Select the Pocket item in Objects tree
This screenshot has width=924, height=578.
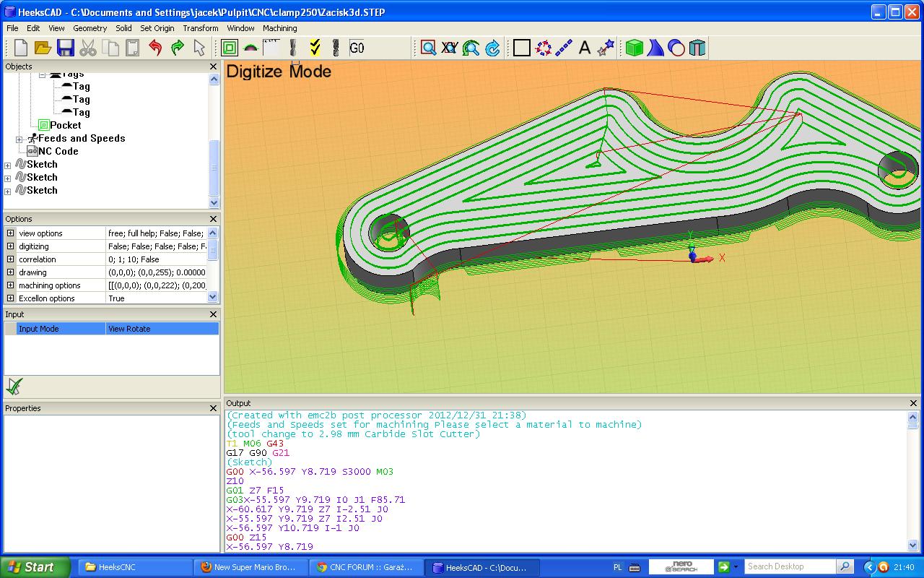65,125
